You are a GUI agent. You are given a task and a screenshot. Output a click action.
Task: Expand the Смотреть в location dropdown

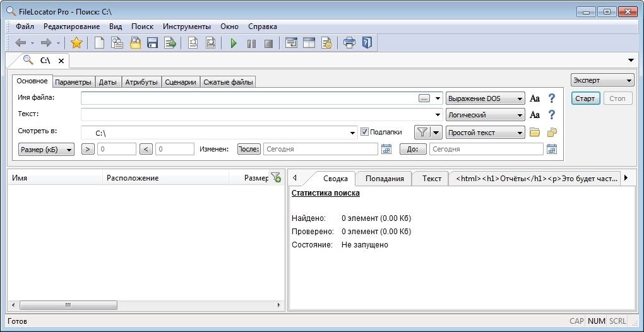[x=352, y=133]
